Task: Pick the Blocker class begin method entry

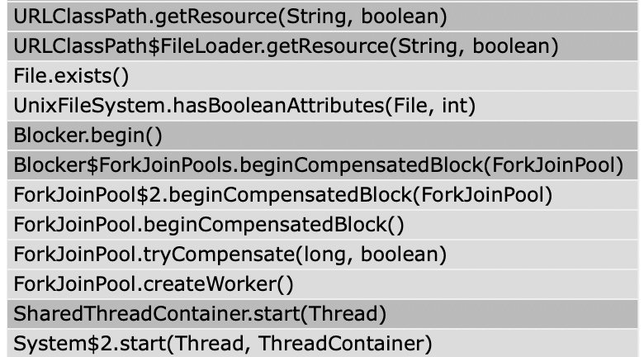Action: pyautogui.click(x=322, y=136)
